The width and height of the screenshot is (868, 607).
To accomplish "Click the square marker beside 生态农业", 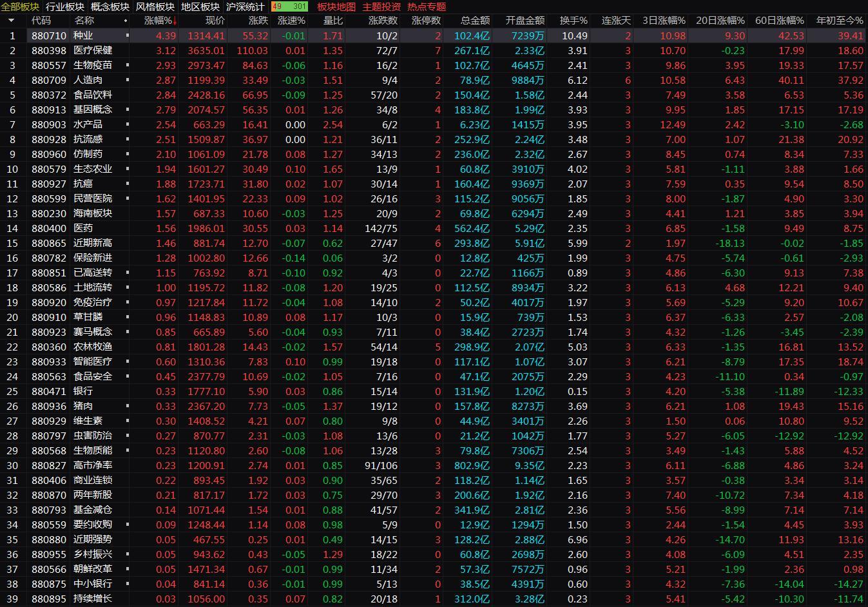I will point(127,169).
